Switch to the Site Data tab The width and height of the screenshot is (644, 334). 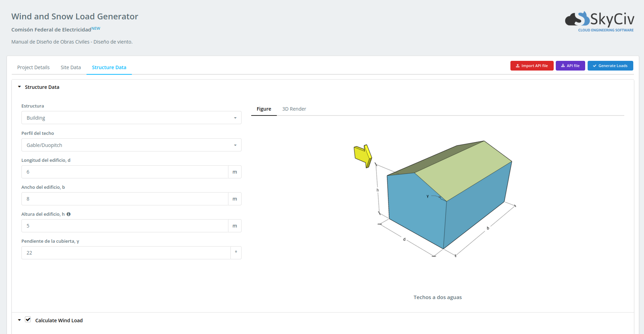coord(71,67)
